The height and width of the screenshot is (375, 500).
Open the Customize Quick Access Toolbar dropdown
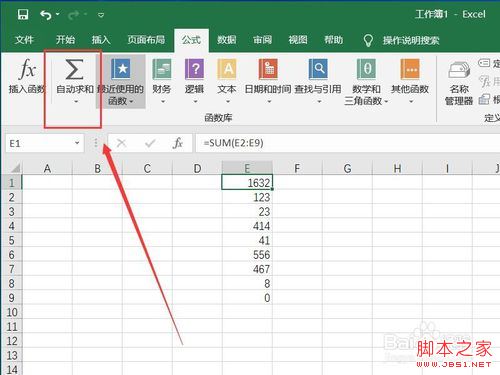[101, 15]
